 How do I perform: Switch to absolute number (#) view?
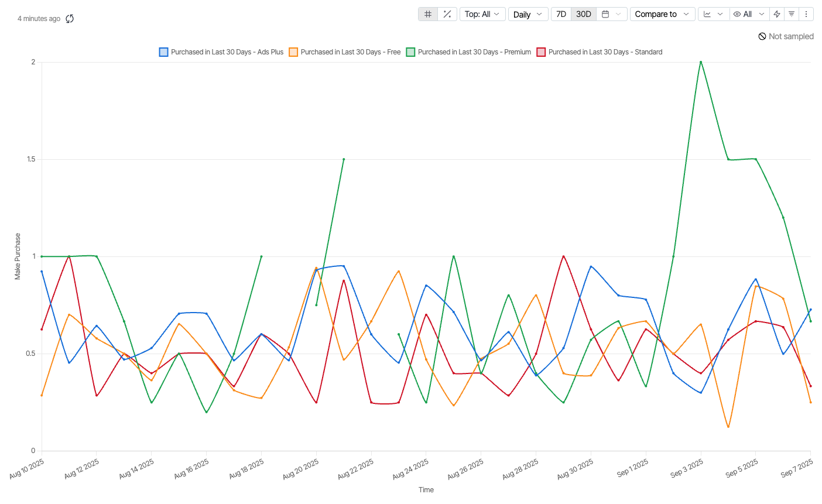pos(428,14)
